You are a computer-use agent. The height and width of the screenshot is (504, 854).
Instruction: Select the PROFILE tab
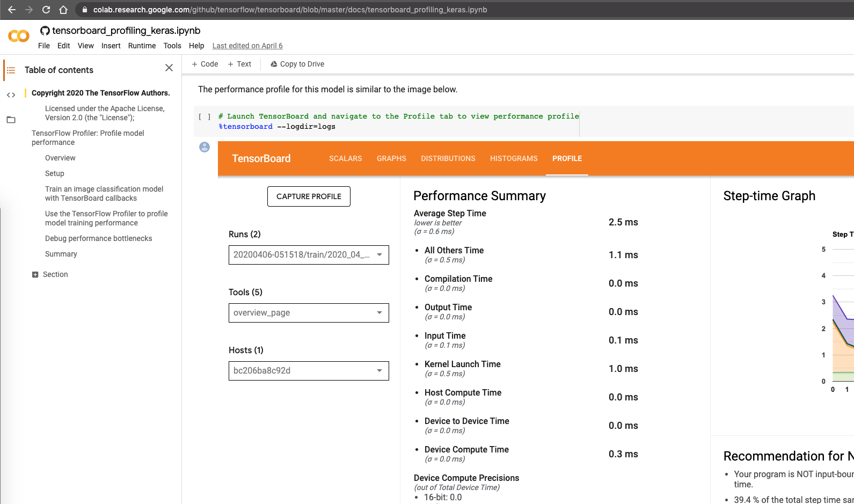[567, 158]
